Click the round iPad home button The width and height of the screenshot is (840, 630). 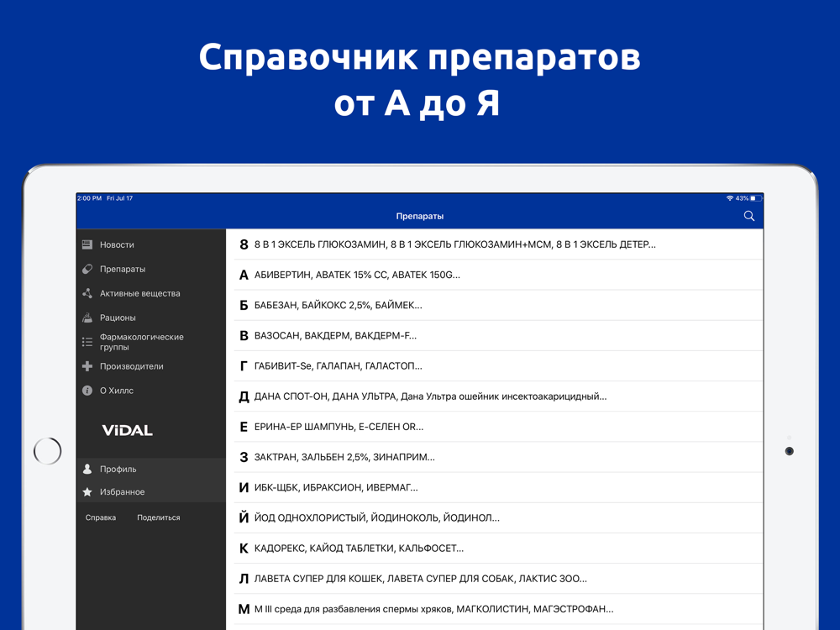click(48, 451)
